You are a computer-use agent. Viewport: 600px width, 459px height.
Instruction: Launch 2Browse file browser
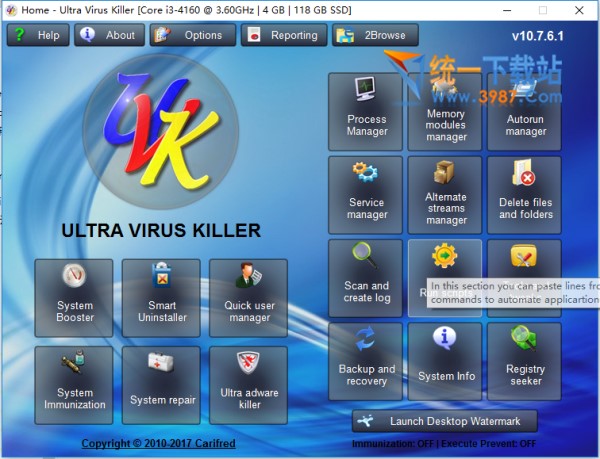[x=375, y=35]
